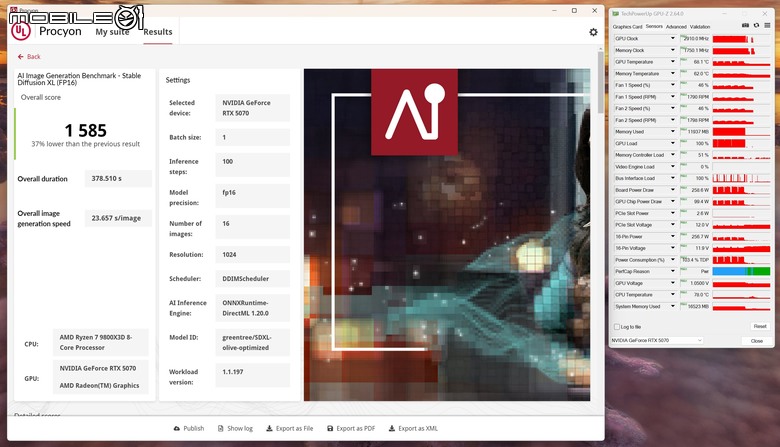This screenshot has width=780, height=447.
Task: Click the Show log button
Action: click(235, 428)
